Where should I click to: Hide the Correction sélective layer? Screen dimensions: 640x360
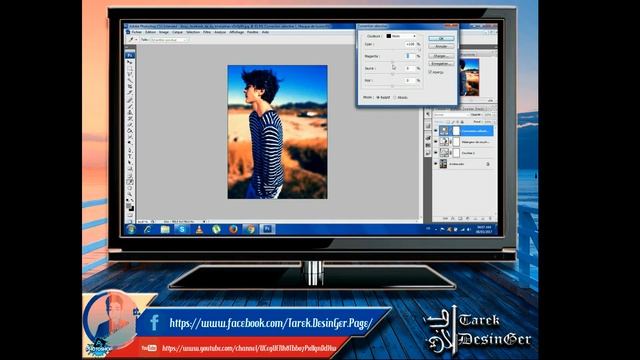pyautogui.click(x=436, y=131)
